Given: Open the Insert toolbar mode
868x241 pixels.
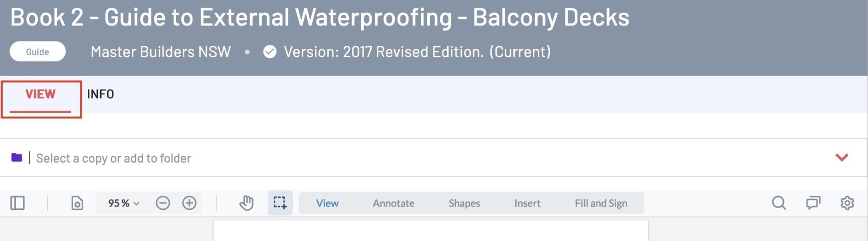Looking at the screenshot, I should [x=527, y=203].
